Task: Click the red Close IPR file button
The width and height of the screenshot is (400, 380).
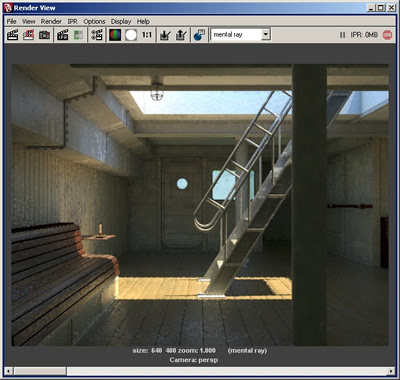Action: [x=387, y=35]
